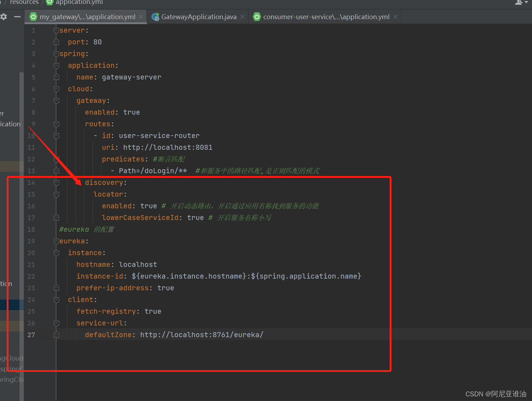532x401 pixels.
Task: Click the uri http://localhost:8081 text
Action: [x=157, y=148]
